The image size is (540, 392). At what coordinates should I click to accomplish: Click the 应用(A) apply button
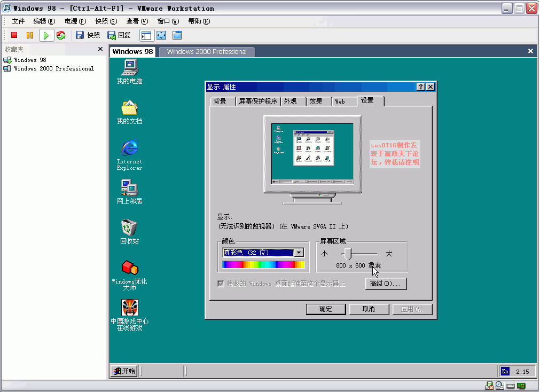[x=412, y=309]
